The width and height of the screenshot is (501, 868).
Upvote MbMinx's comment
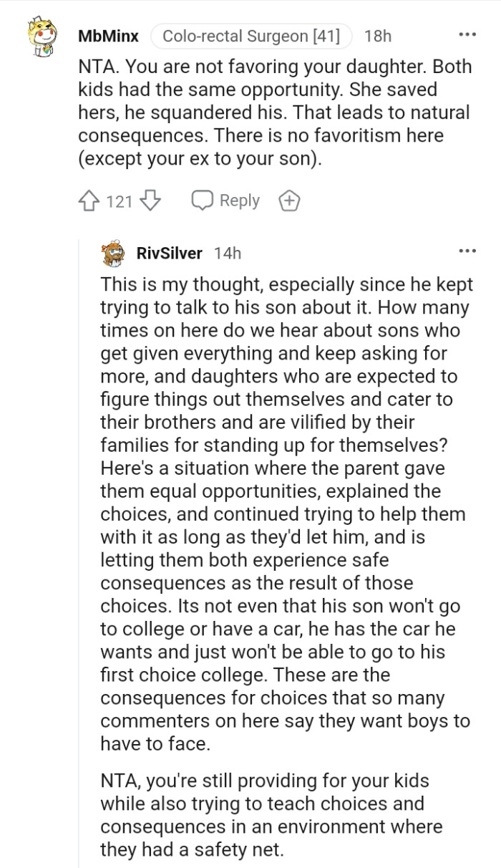coord(90,201)
